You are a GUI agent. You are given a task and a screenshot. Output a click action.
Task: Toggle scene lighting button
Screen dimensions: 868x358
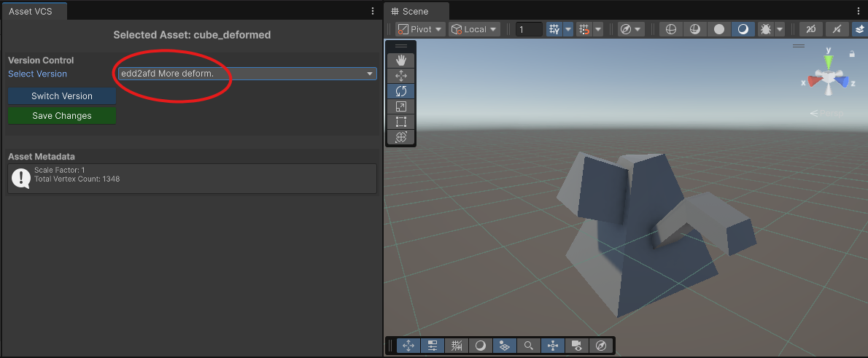837,29
